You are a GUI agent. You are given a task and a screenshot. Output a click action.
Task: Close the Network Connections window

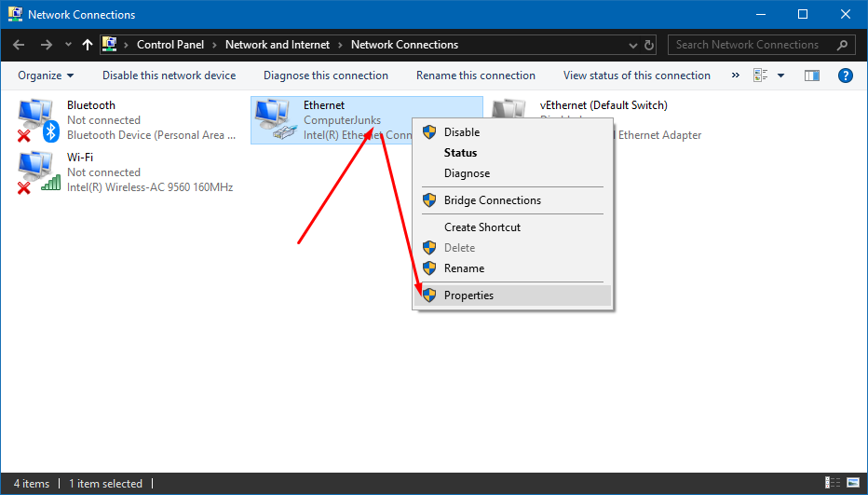click(846, 14)
